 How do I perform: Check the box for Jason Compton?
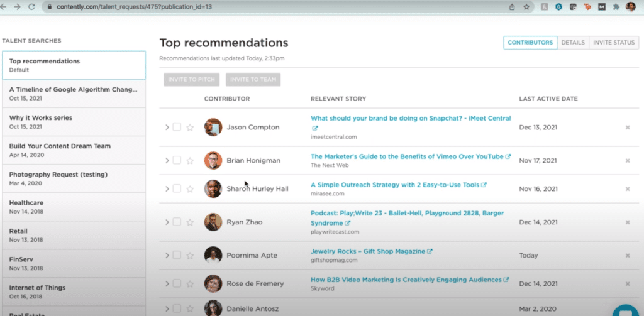coord(177,128)
